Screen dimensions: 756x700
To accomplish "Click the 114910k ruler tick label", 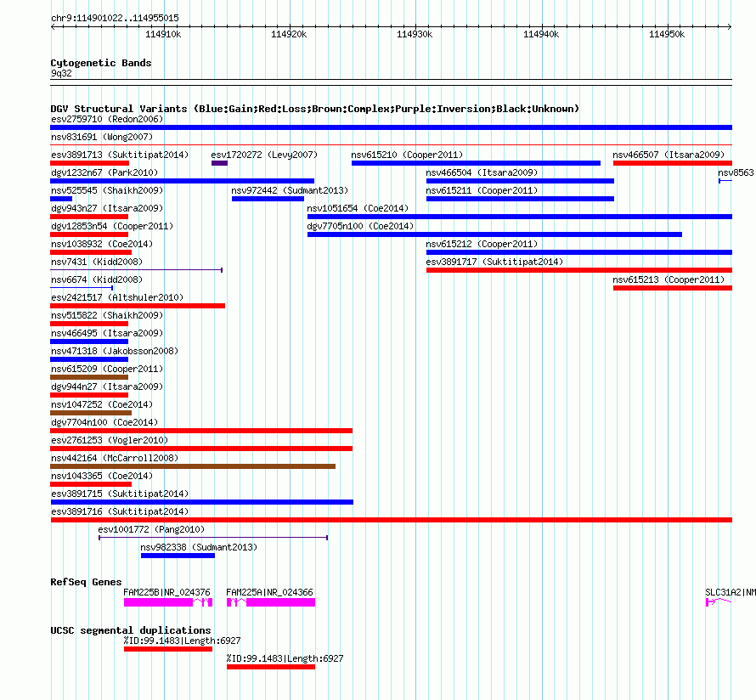I will click(163, 34).
